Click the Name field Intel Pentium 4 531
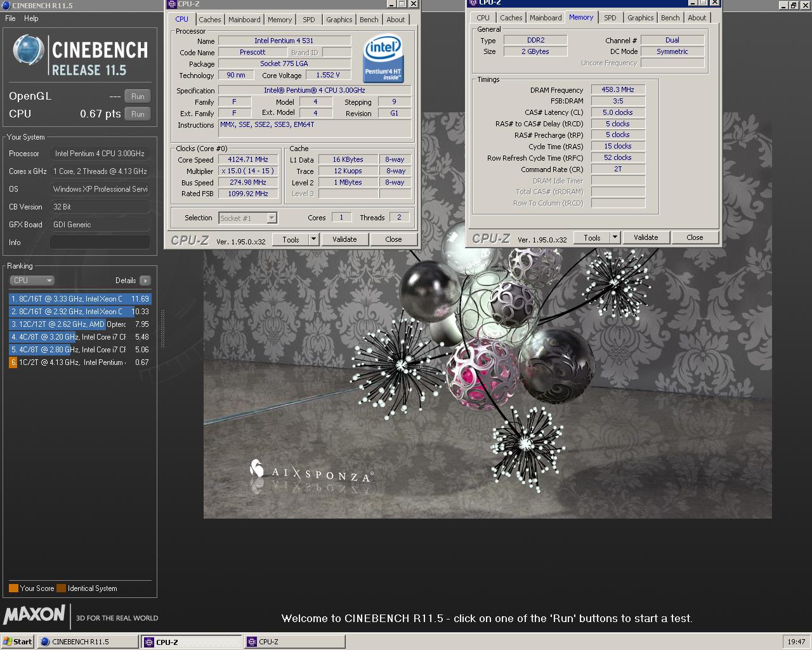 (284, 41)
